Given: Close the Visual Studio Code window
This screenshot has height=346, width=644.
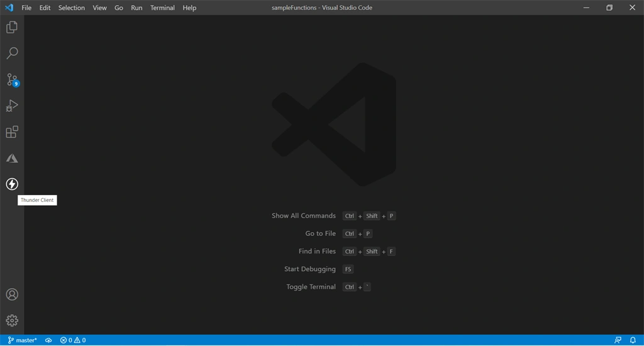Looking at the screenshot, I should pyautogui.click(x=632, y=8).
